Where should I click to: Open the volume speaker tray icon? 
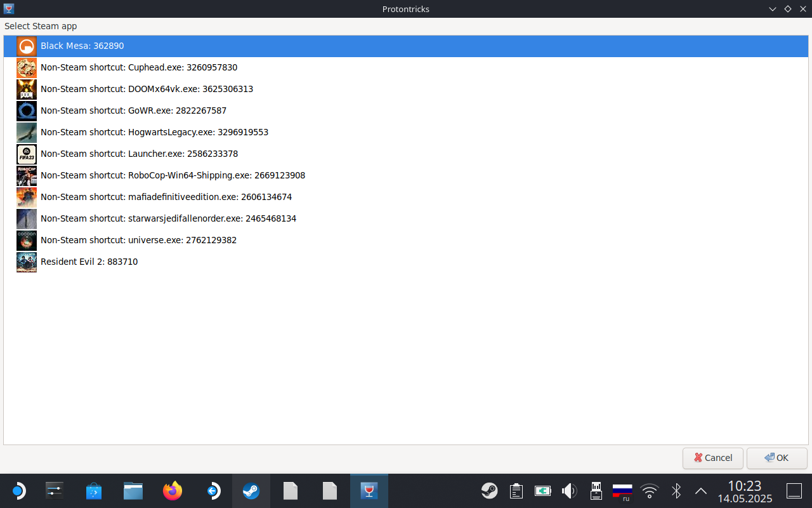pyautogui.click(x=569, y=491)
